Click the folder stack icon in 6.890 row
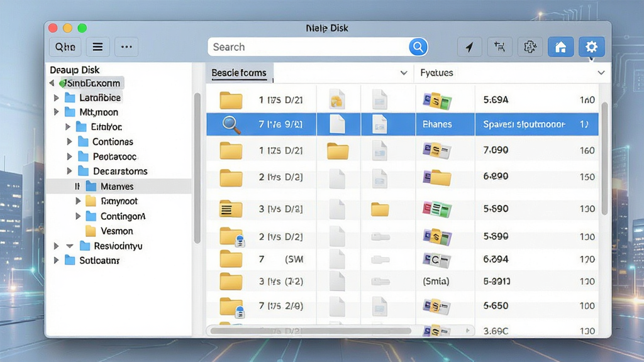This screenshot has height=362, width=644. [x=437, y=177]
